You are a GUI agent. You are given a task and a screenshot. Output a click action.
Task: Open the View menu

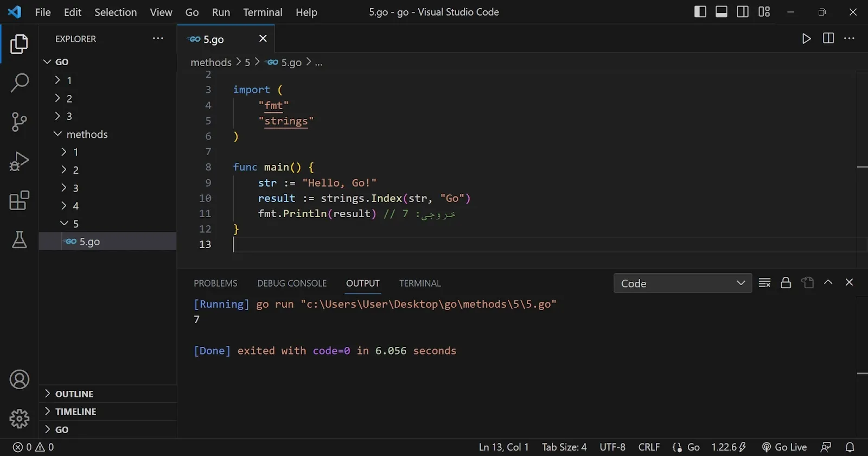(x=161, y=12)
